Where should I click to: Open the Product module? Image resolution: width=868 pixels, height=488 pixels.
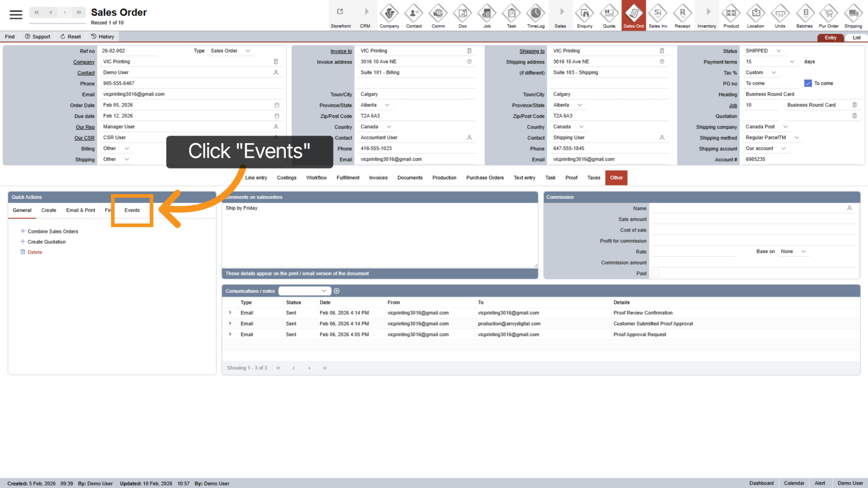point(731,15)
